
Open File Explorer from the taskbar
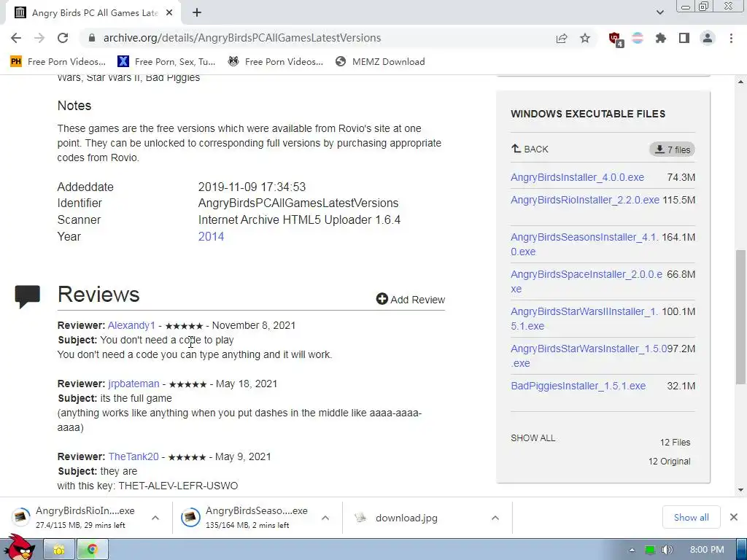59,550
